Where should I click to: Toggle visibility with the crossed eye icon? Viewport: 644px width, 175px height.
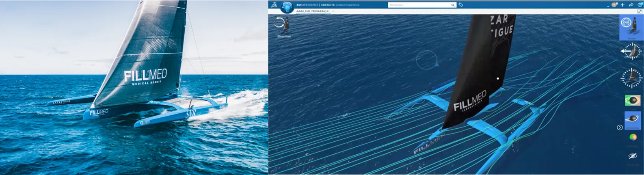point(633,156)
